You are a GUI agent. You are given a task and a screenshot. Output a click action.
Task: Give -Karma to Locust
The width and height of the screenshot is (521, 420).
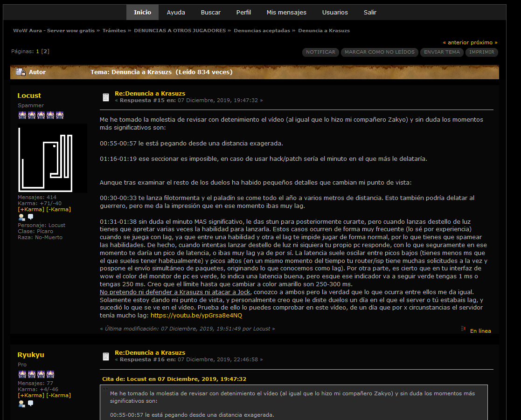(58, 209)
